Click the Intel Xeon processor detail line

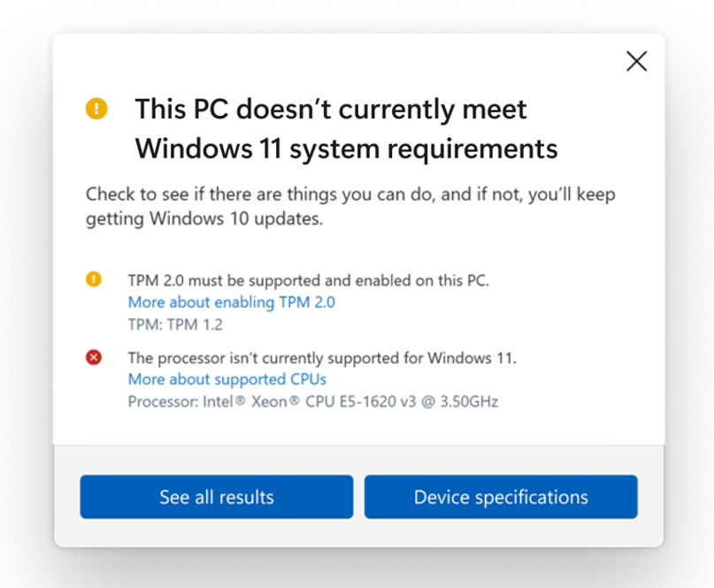[x=311, y=401]
